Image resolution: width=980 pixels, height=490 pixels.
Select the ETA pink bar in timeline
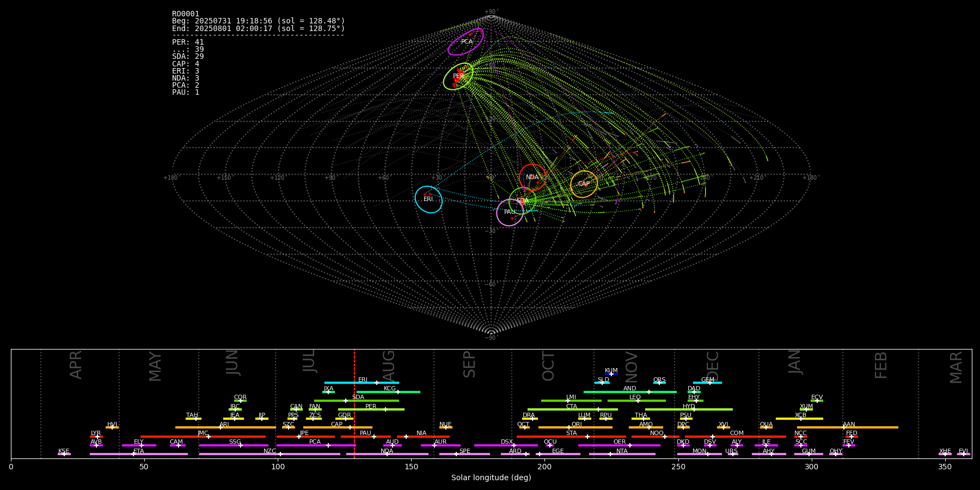pos(139,454)
